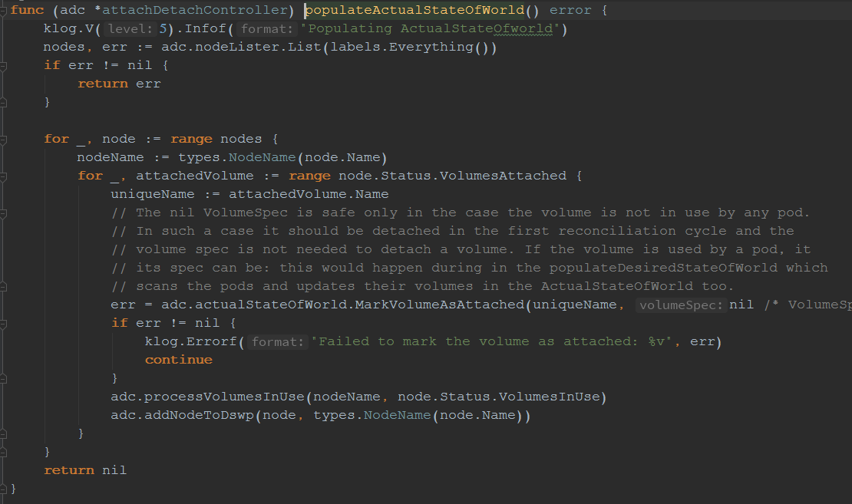The height and width of the screenshot is (504, 852).
Task: Click the uniqueName variable declaration
Action: point(153,194)
